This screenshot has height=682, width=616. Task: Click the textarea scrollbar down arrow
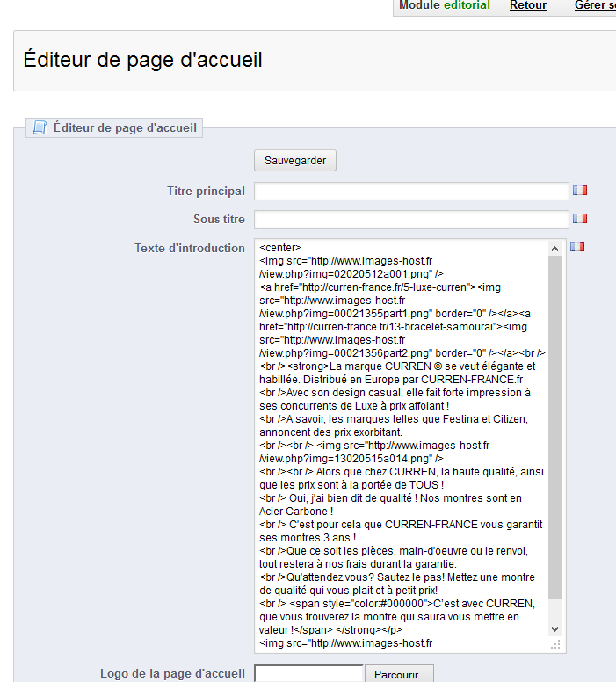point(554,629)
